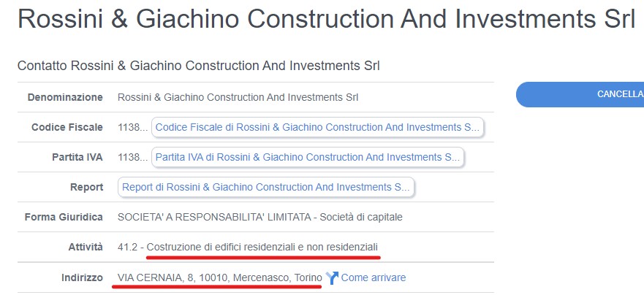Click the large company name page heading

(326, 20)
